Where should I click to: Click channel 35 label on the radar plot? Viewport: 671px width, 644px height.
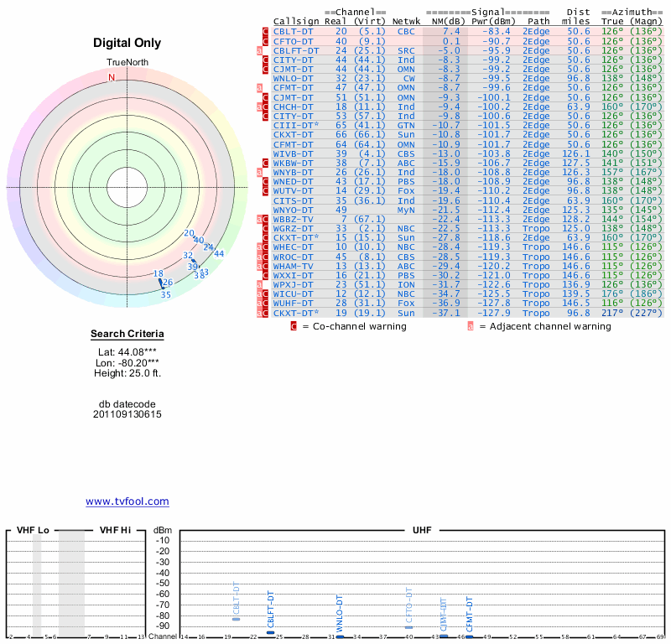166,294
